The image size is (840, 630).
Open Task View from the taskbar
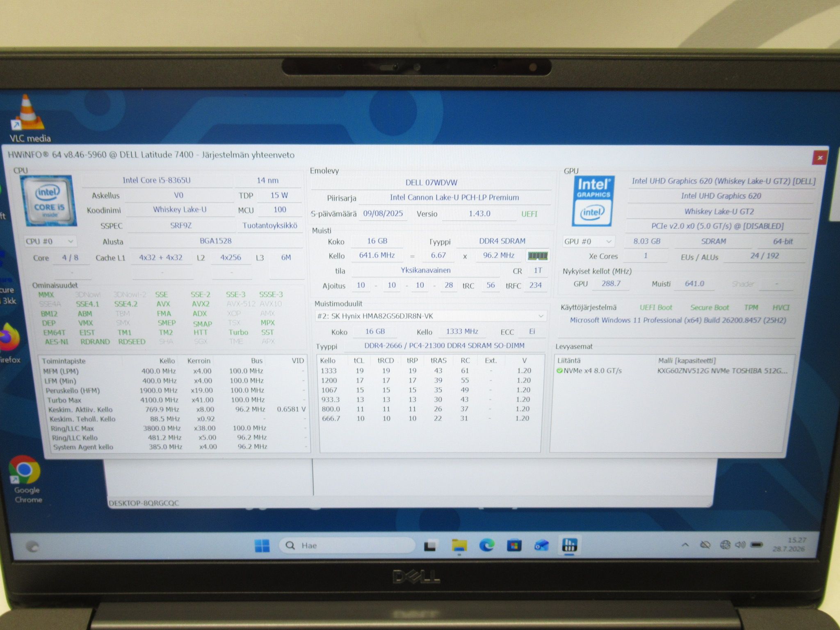tap(430, 546)
